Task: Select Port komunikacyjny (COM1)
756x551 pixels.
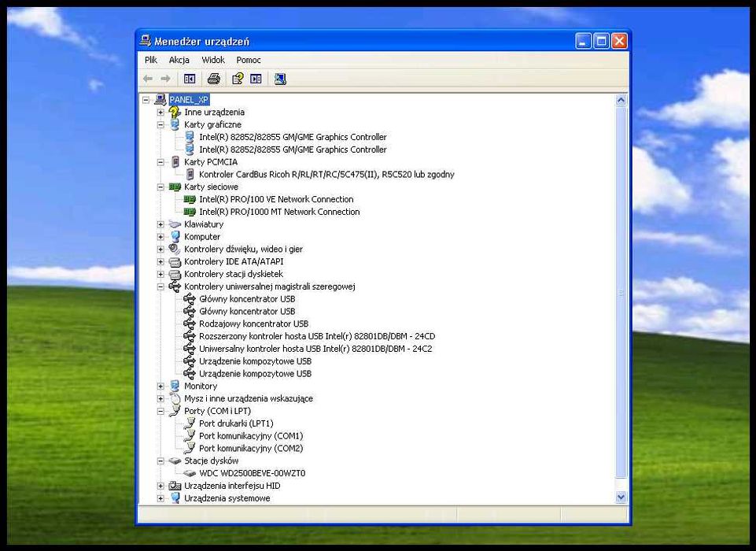Action: point(251,436)
